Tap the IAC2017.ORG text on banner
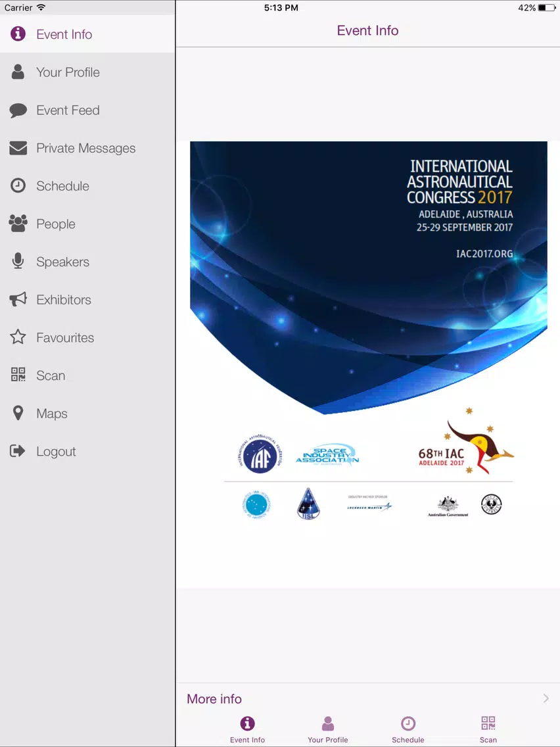The width and height of the screenshot is (560, 747). tap(484, 253)
